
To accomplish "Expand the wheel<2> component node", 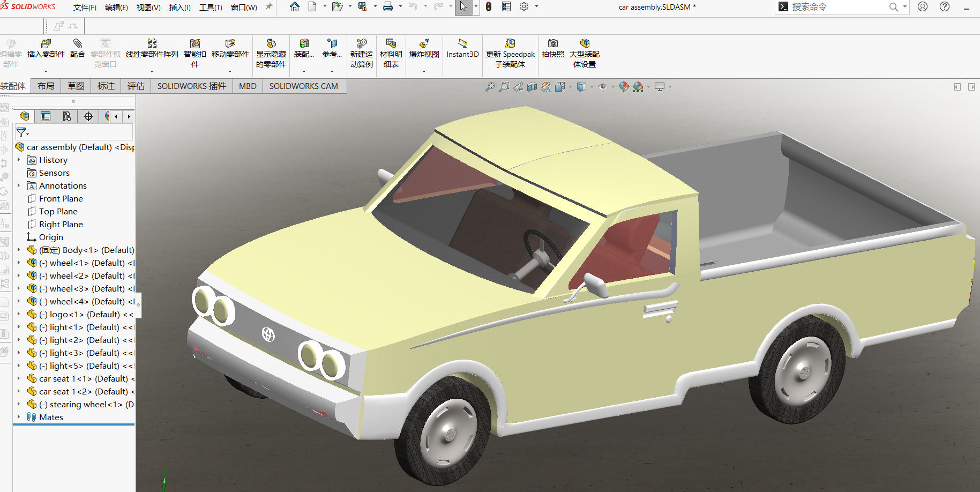I will point(19,275).
